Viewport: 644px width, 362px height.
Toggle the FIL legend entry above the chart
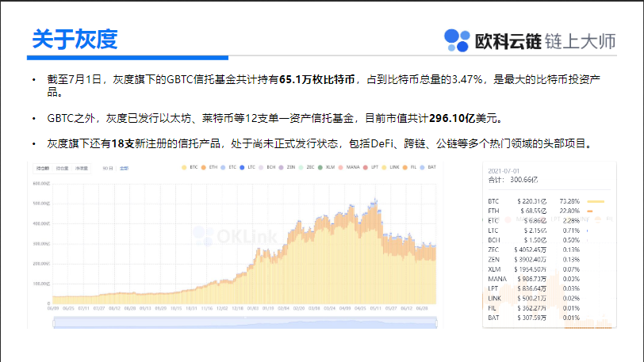(409, 167)
